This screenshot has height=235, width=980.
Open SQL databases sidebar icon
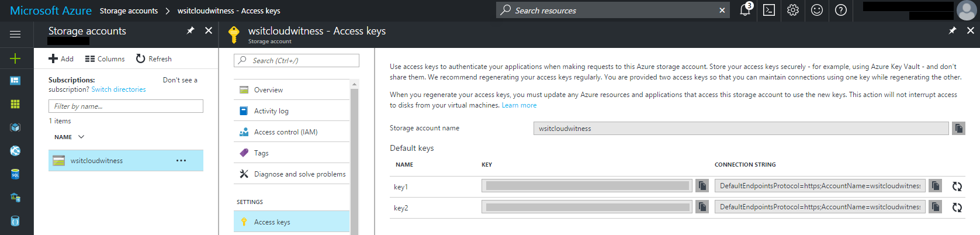pyautogui.click(x=15, y=174)
